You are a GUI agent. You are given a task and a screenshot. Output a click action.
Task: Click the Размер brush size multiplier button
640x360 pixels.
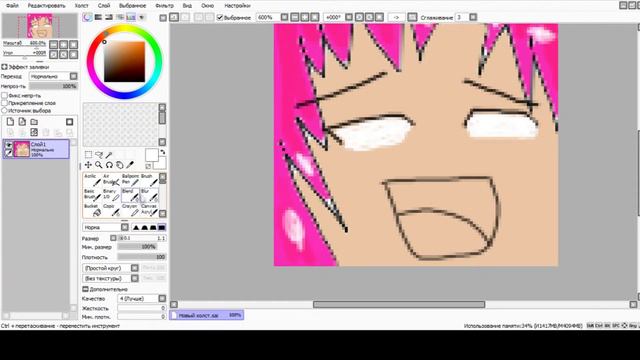113,238
